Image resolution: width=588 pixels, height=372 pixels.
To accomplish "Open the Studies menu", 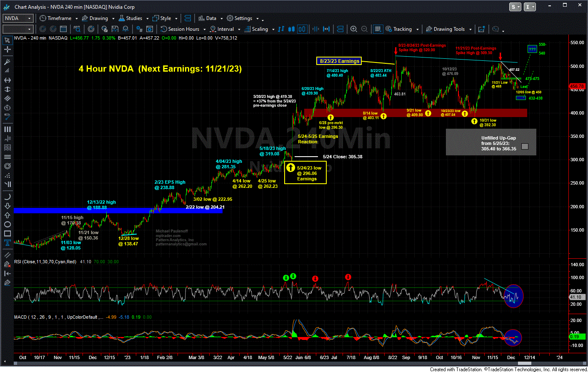I will pos(130,18).
